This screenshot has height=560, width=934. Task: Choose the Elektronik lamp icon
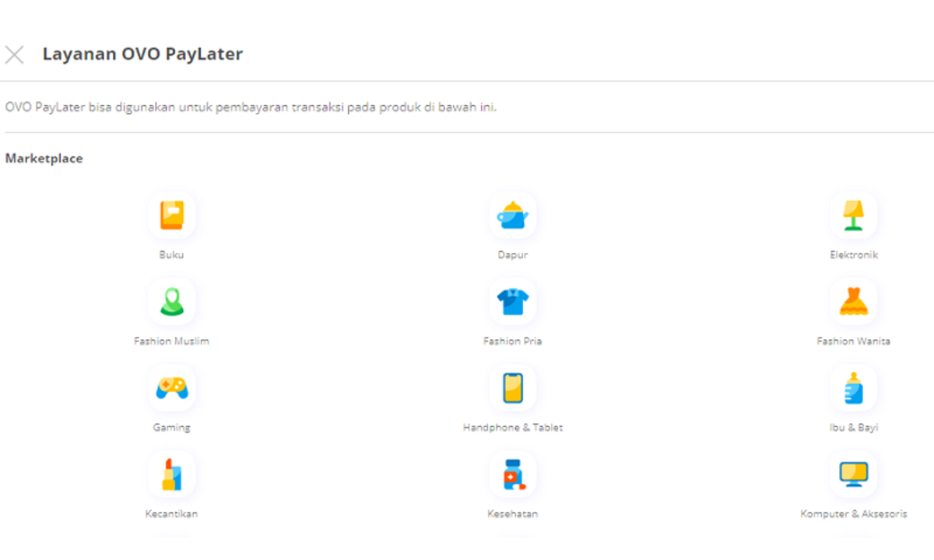(853, 215)
